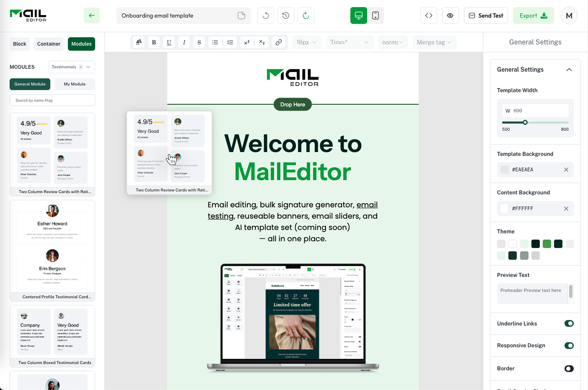The image size is (588, 390).
Task: Click the sticky note icon in the template name field
Action: click(x=241, y=15)
